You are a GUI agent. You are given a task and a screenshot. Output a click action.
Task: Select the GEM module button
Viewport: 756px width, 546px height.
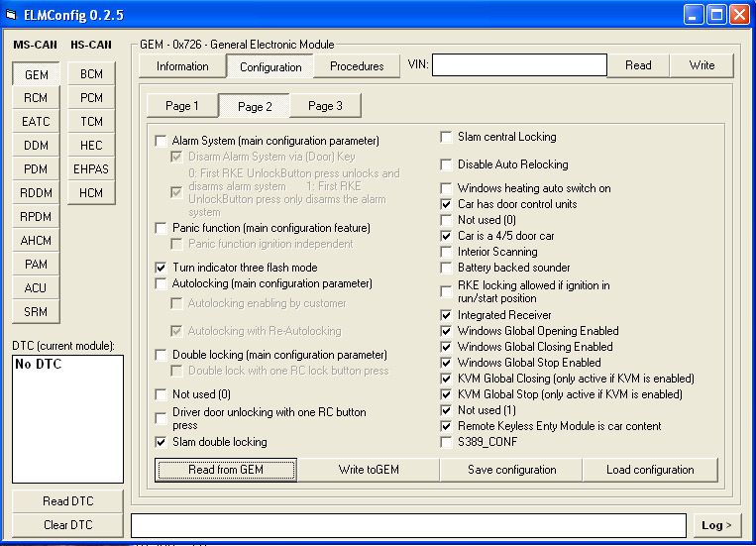(36, 74)
